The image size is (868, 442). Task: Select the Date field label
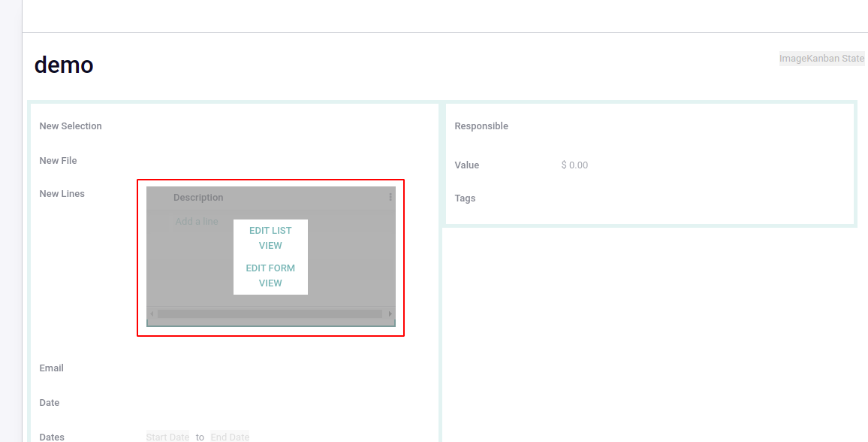tap(50, 403)
